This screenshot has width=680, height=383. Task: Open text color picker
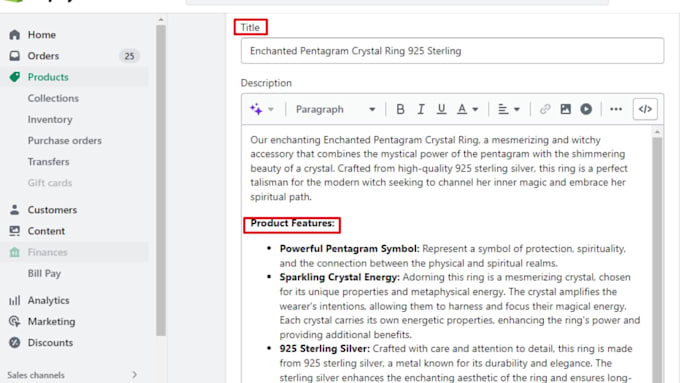coord(462,109)
